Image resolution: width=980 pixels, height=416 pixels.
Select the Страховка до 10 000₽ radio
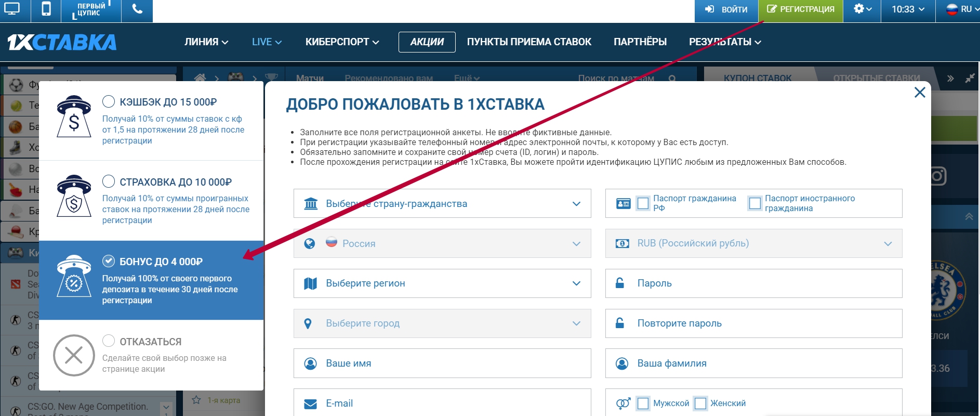[109, 181]
